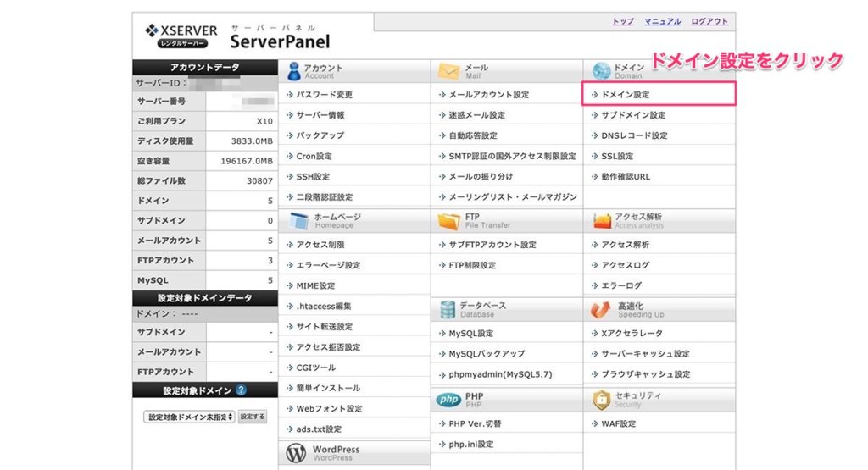Open the トップ link in header
Screen dimensions: 868x470
coord(623,22)
